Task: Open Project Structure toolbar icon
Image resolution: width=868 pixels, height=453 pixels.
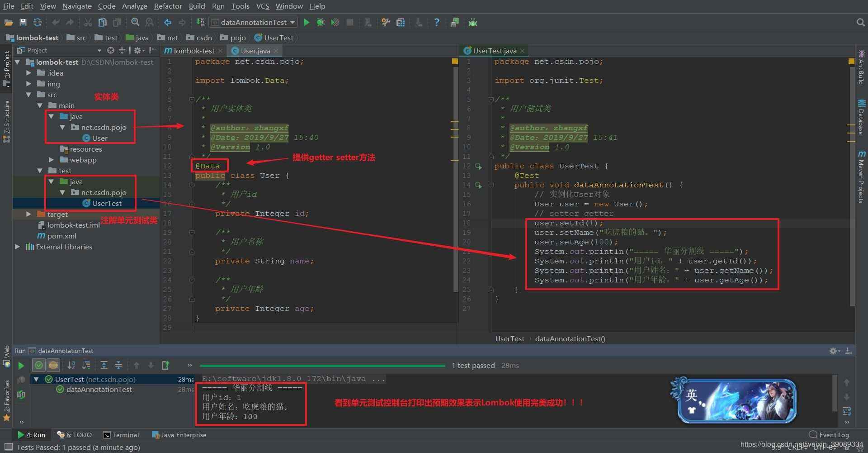Action: click(x=400, y=22)
